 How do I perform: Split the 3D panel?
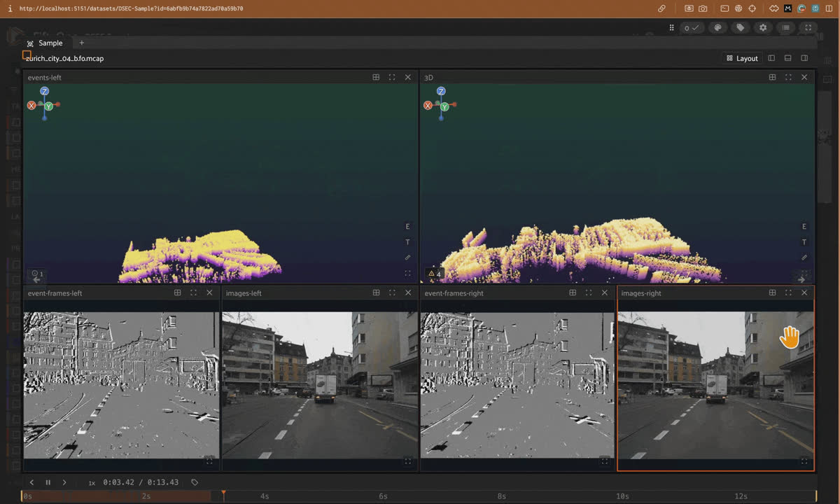772,77
